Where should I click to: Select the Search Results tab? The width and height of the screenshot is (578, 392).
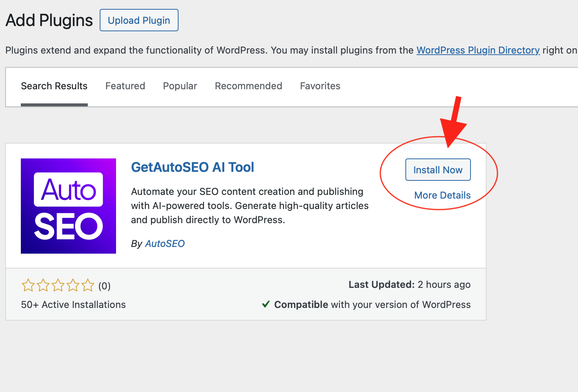tap(54, 86)
